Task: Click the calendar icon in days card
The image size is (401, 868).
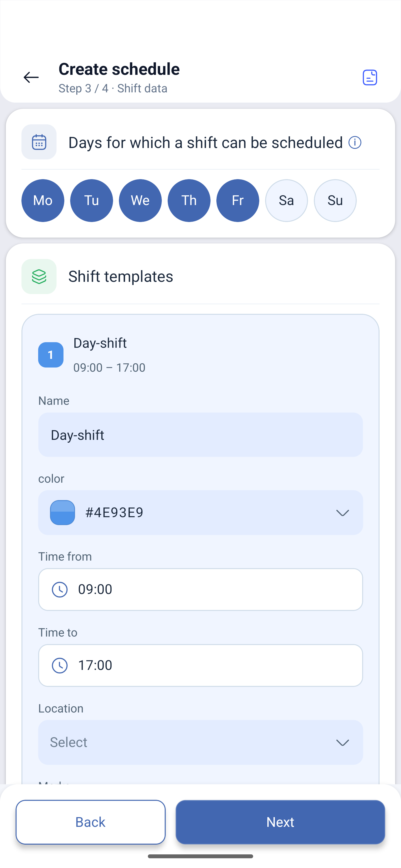Action: (39, 142)
